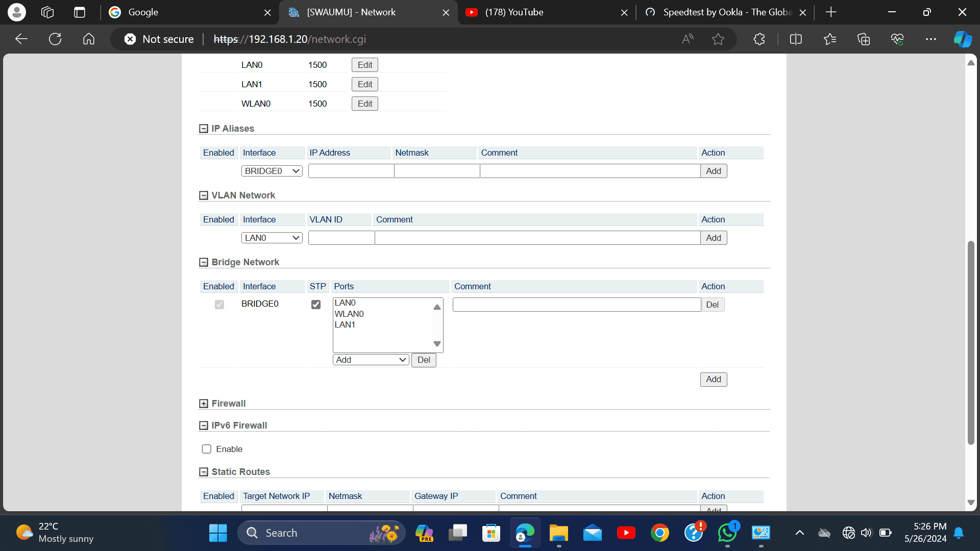Focus the BRIDGE0 Comment field
This screenshot has width=980, height=551.
(x=577, y=305)
